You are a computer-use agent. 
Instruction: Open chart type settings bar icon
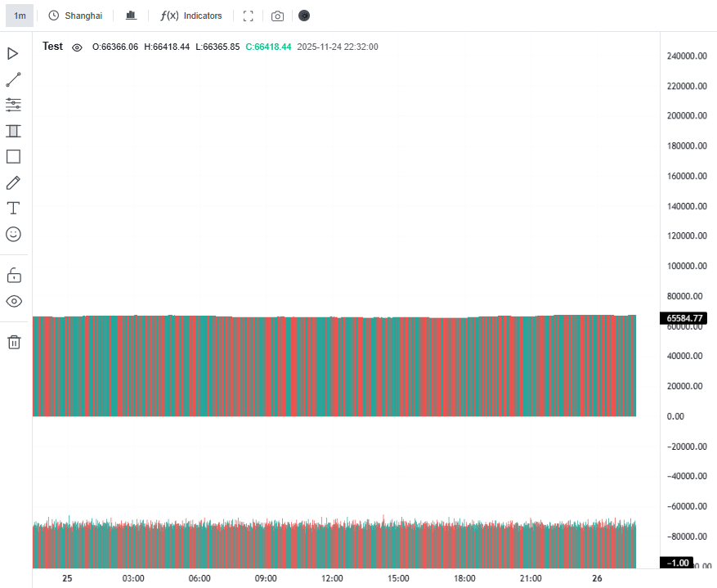pyautogui.click(x=132, y=16)
